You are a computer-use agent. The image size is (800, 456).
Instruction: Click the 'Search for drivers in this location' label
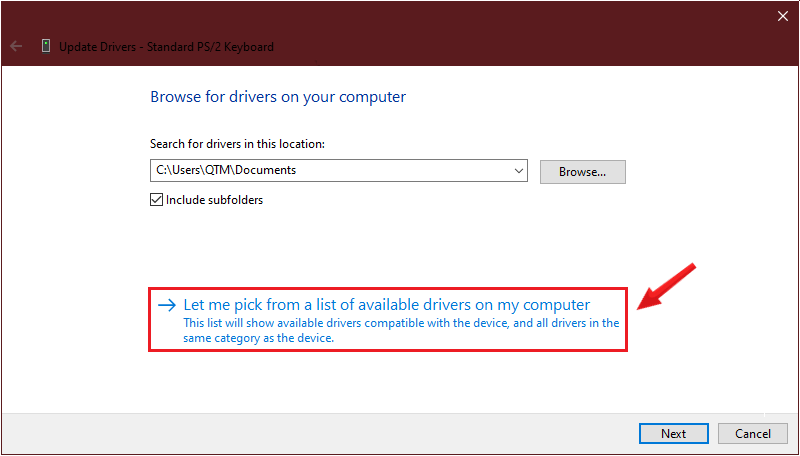point(237,144)
